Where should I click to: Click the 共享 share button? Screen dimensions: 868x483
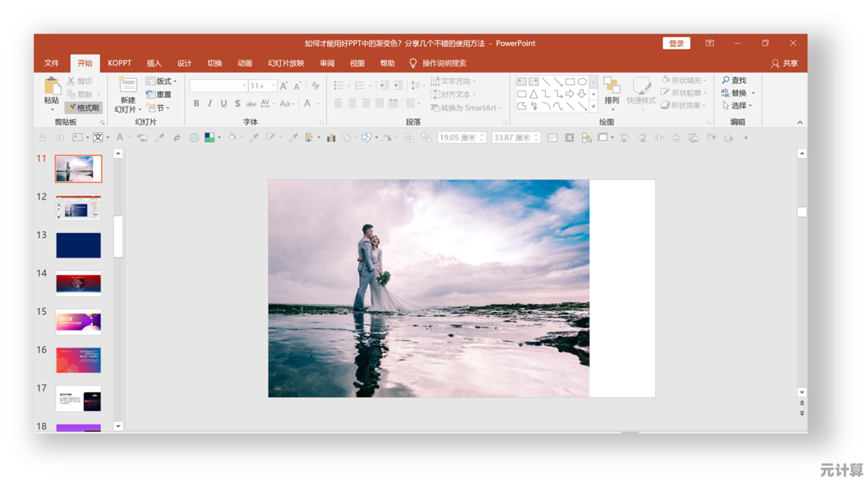click(784, 64)
